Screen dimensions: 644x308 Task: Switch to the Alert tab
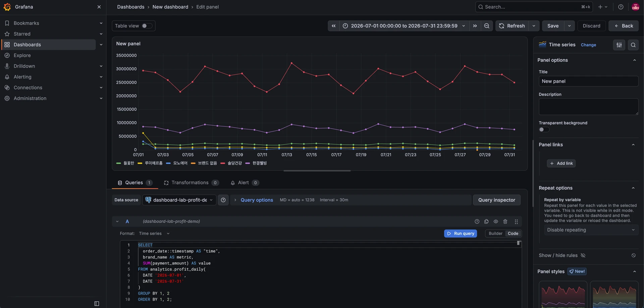[x=245, y=183]
